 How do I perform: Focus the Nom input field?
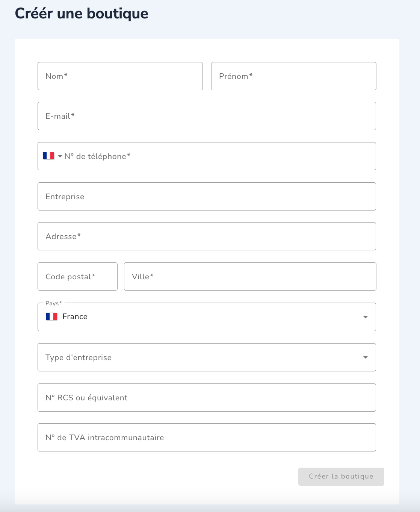120,76
